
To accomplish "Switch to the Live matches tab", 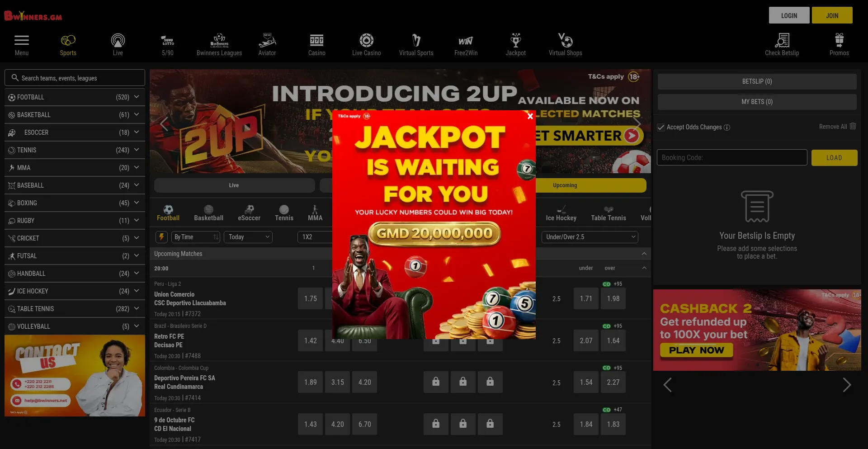I will 234,185.
